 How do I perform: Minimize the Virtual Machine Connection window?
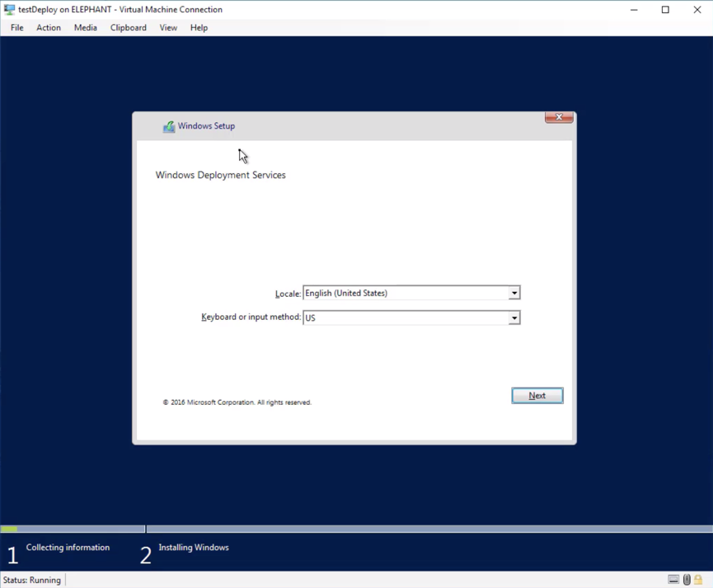click(x=634, y=10)
